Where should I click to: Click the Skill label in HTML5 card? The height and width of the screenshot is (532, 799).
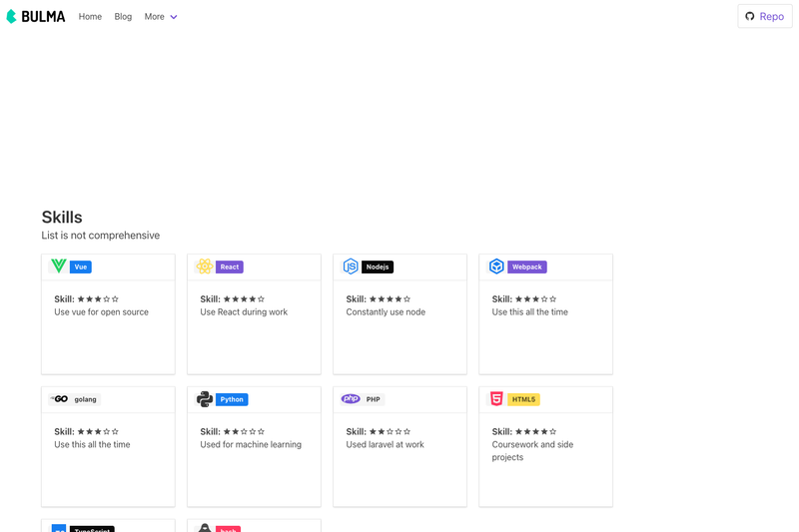502,432
